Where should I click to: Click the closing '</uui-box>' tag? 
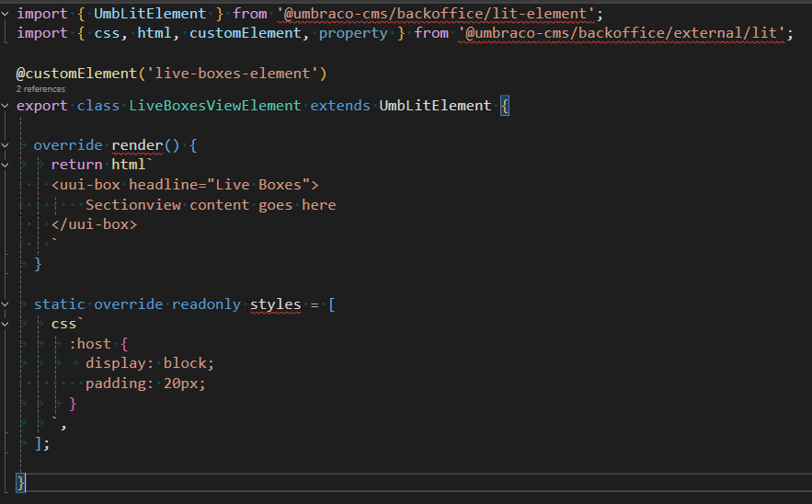94,224
